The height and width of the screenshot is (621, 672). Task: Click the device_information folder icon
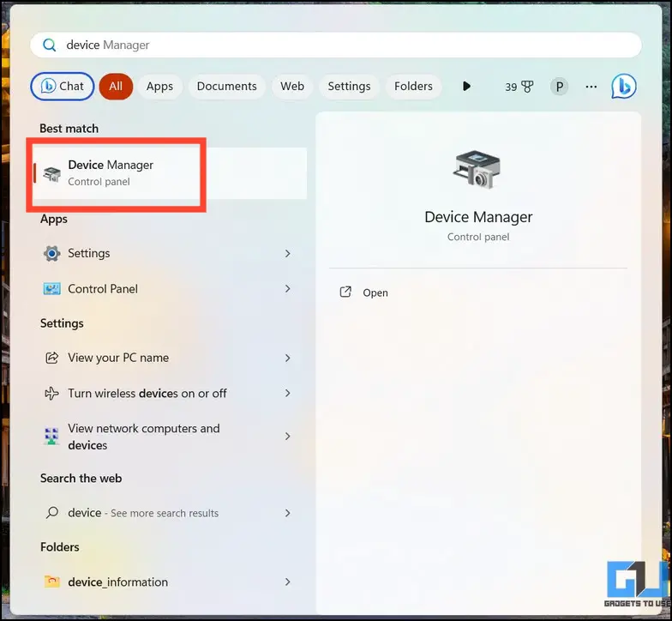click(x=51, y=582)
